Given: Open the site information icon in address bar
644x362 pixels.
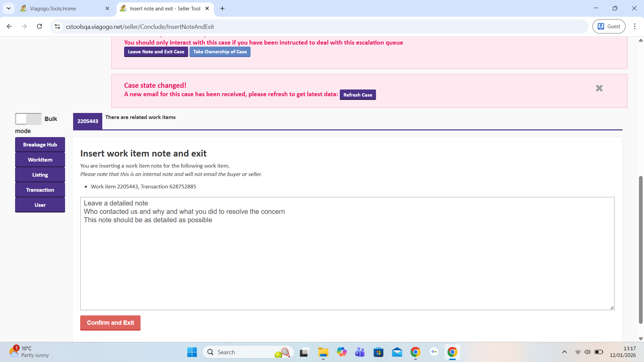Looking at the screenshot, I should click(57, 26).
